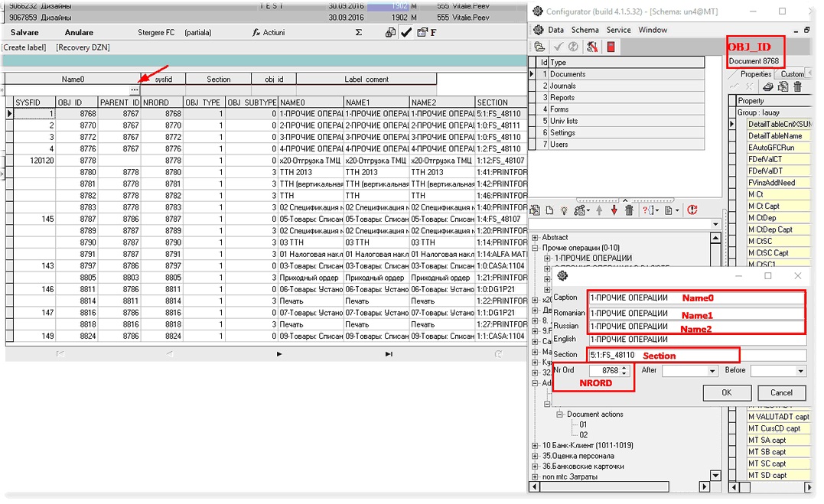Open the Schema menu
The width and height of the screenshot is (824, 504).
click(x=585, y=30)
